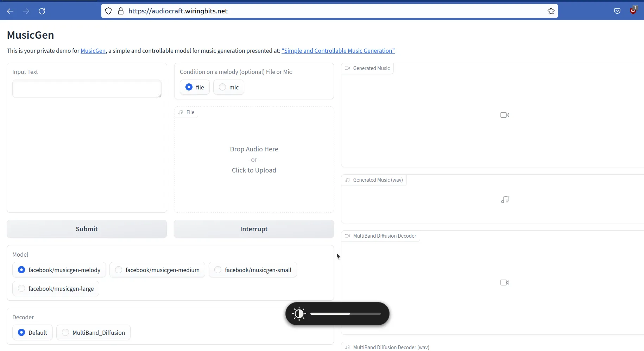Select the mic melody source
This screenshot has height=351, width=644.
point(229,87)
